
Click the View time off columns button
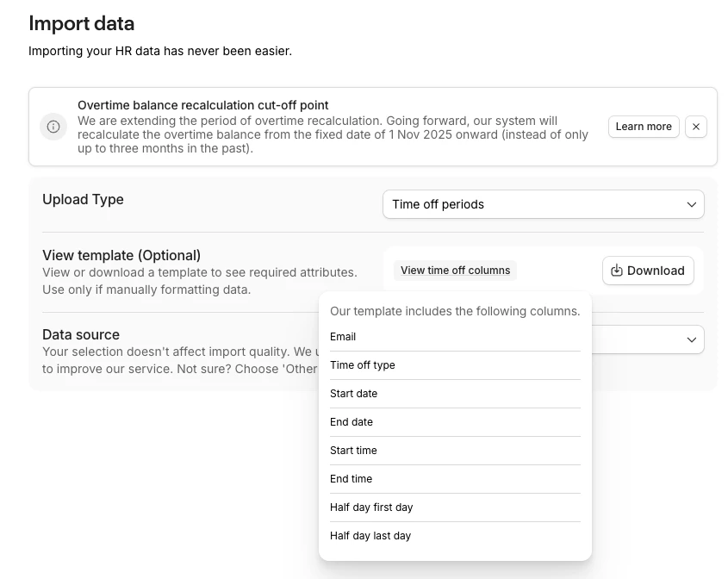pos(455,271)
